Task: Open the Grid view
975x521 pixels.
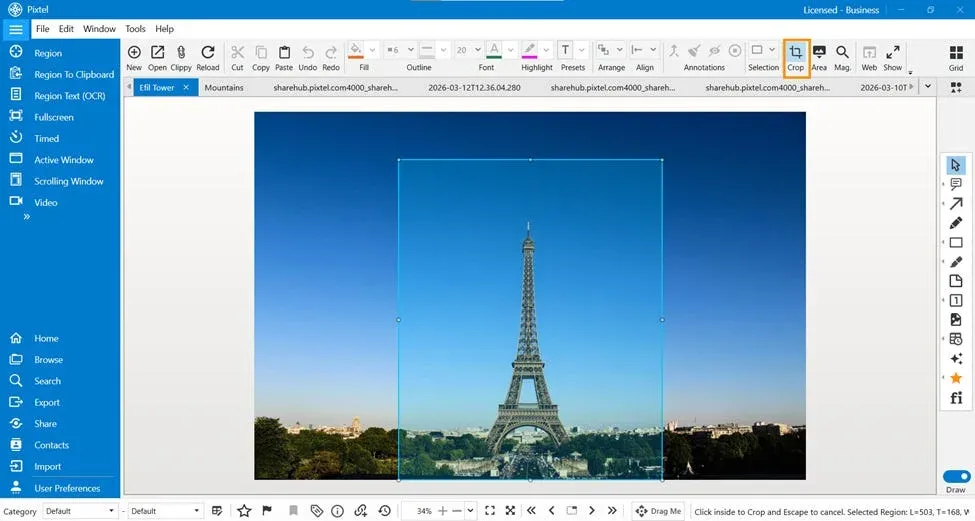Action: [x=956, y=58]
